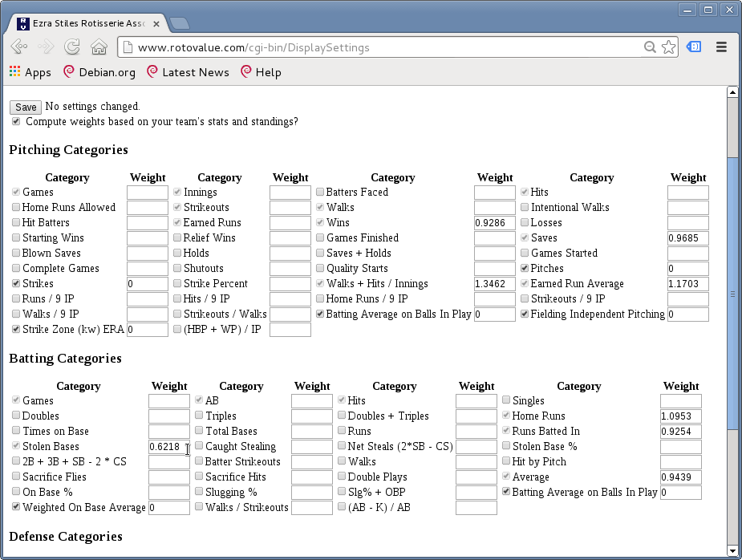
Task: Uncheck the Pitches checkbox
Action: [x=525, y=268]
